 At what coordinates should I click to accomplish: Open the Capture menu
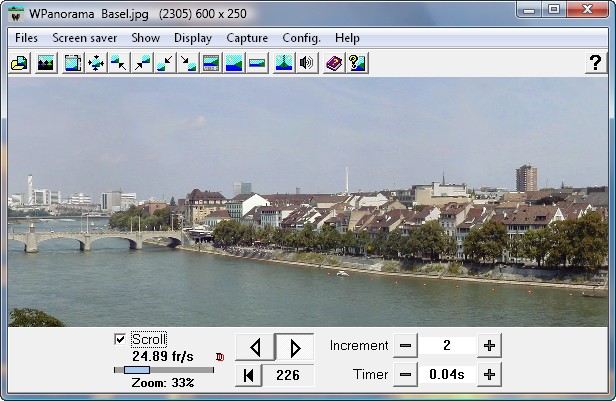pyautogui.click(x=247, y=38)
